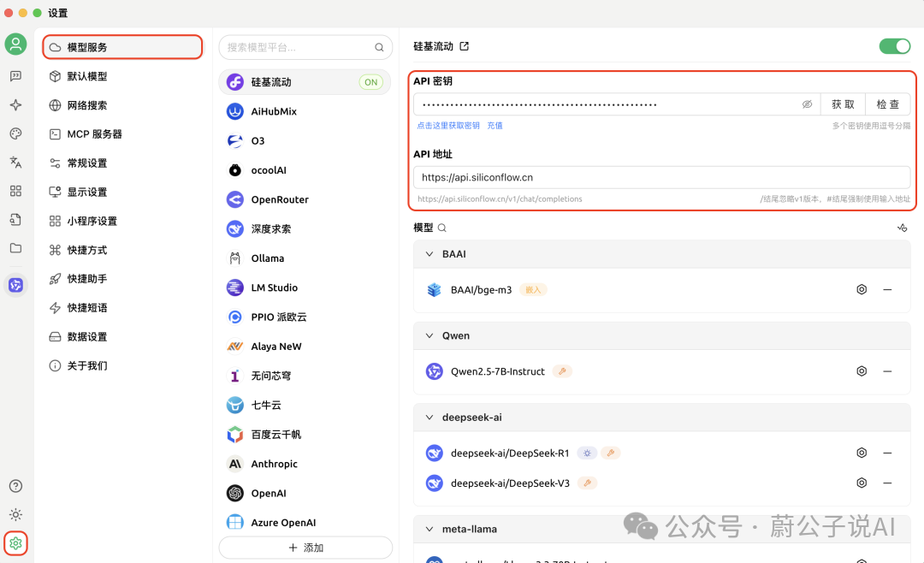Click the 获取 API key button
924x563 pixels.
click(843, 104)
